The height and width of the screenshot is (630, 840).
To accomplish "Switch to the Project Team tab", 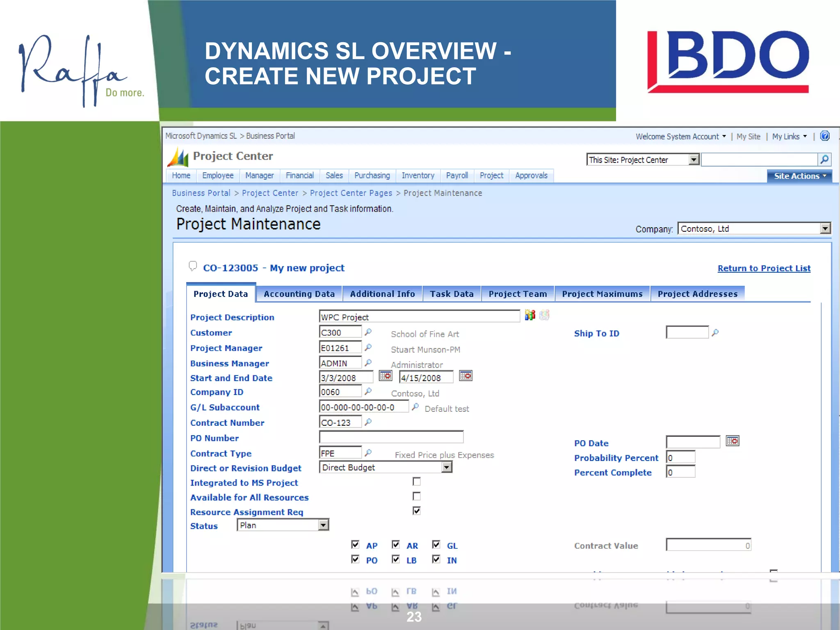I will (x=518, y=294).
